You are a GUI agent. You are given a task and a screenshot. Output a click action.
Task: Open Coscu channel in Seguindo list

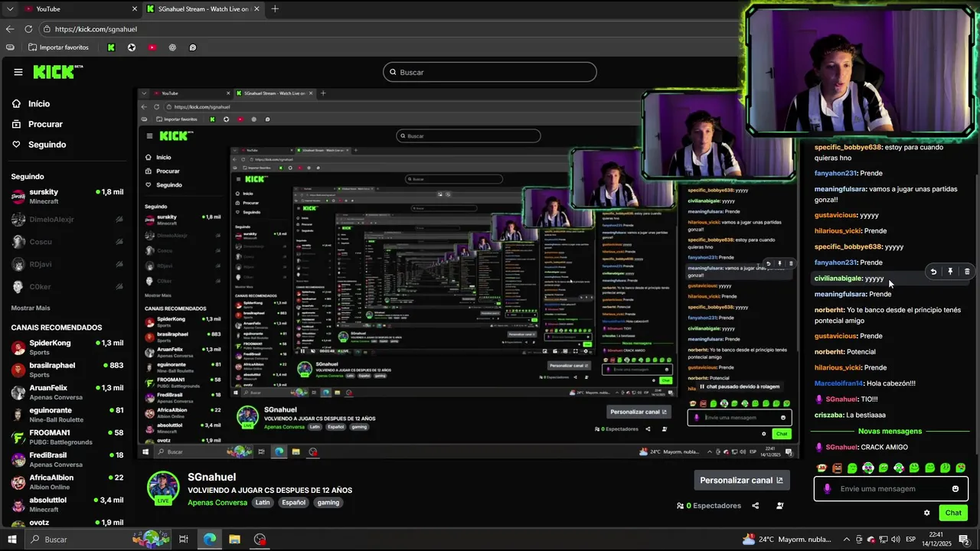tap(67, 242)
